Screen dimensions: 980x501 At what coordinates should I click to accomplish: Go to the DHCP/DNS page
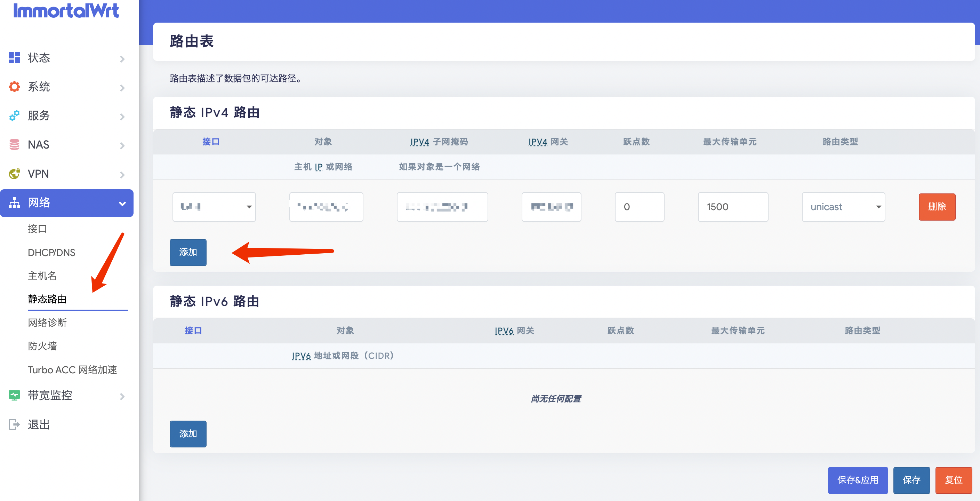pos(51,252)
